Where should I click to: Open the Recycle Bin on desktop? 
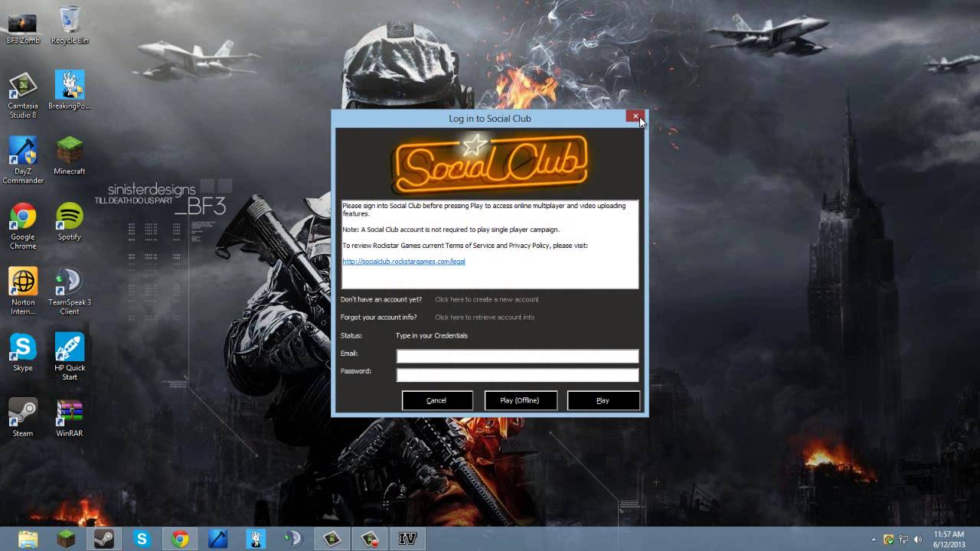pos(69,25)
